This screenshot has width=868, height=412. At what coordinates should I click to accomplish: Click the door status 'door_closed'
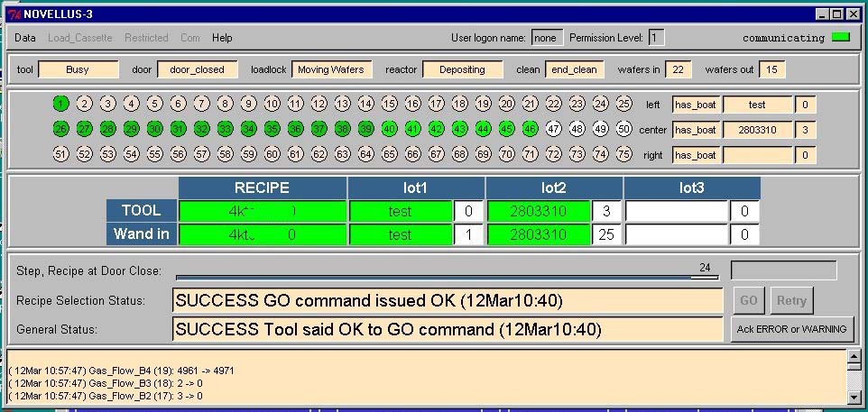point(197,69)
